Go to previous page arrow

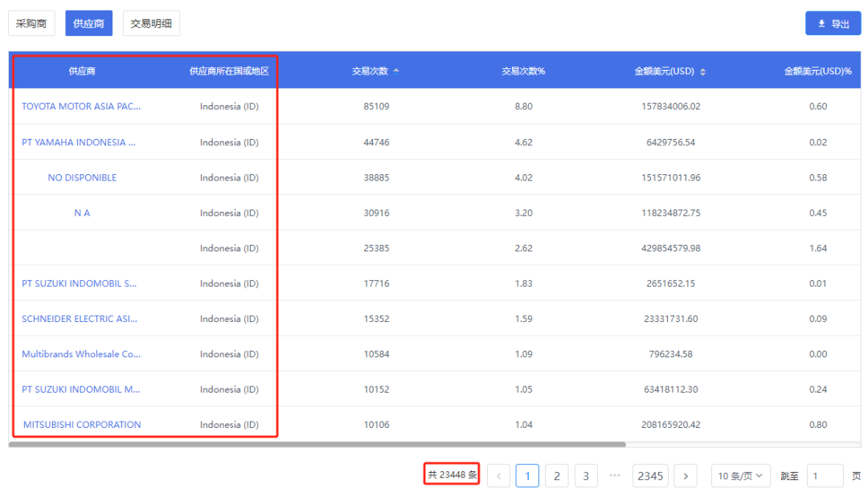coord(499,476)
